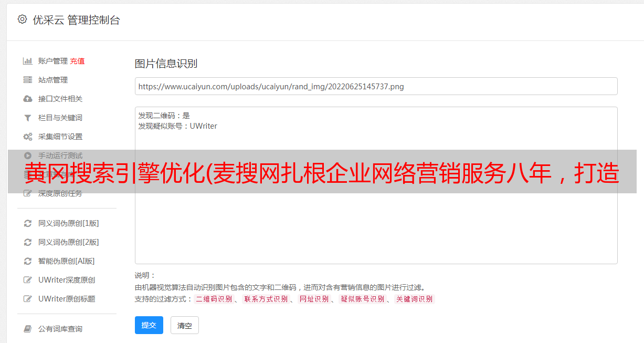This screenshot has width=644, height=343.
Task: Select the refresh icon next to 智能伪原创[AI版]
Action: click(28, 261)
